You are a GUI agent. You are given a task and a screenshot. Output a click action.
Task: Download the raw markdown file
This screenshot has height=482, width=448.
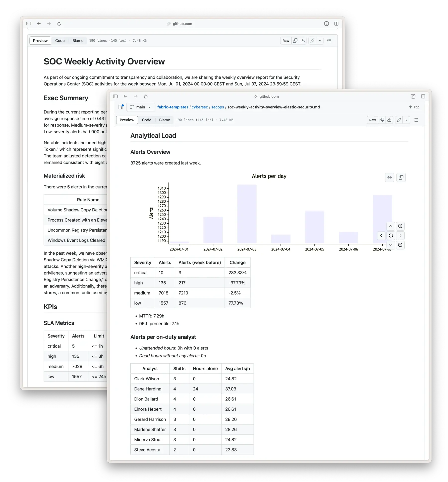point(389,120)
